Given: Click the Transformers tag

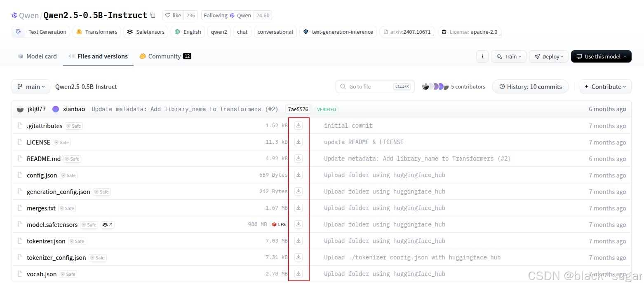Looking at the screenshot, I should pos(96,32).
